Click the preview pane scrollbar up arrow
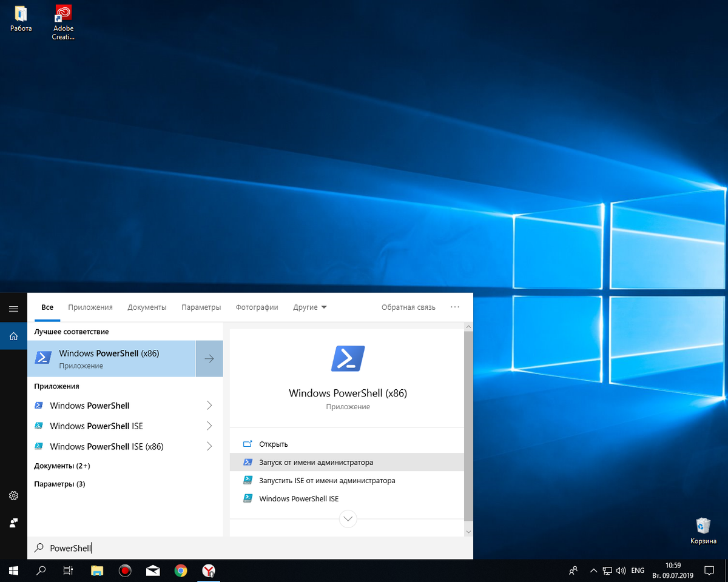 point(468,327)
